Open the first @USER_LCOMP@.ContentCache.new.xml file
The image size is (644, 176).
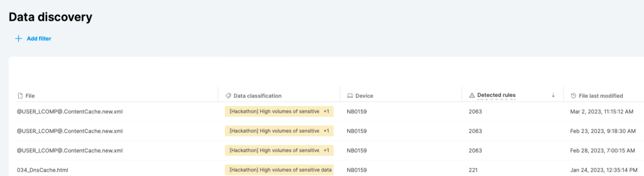[x=70, y=112]
